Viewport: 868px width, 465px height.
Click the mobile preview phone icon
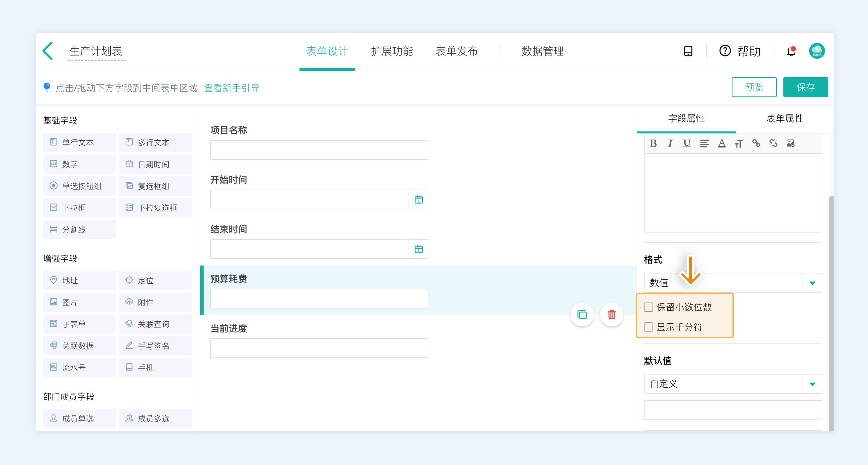688,51
